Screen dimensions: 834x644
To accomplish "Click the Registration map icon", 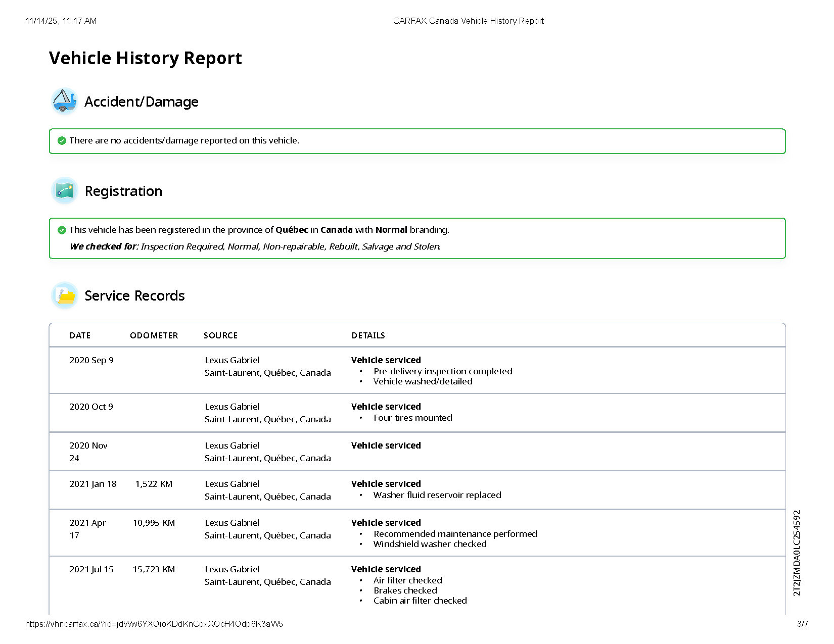I will (64, 191).
